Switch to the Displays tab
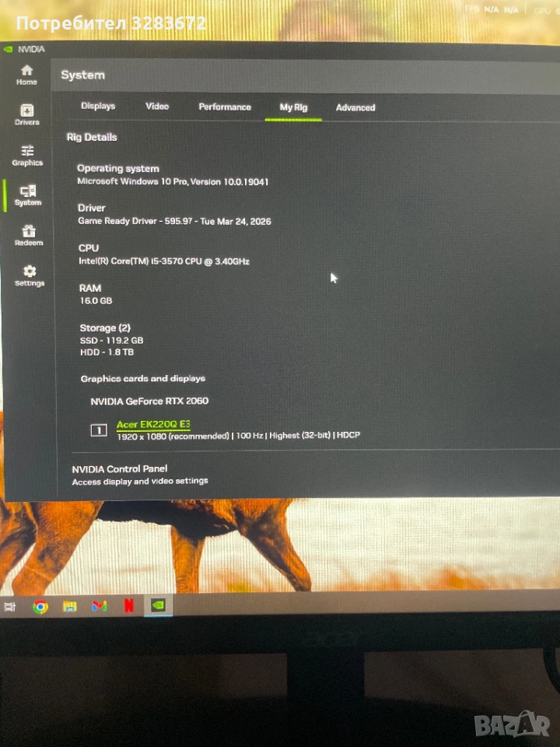Screen dimensions: 560x747 click(98, 106)
